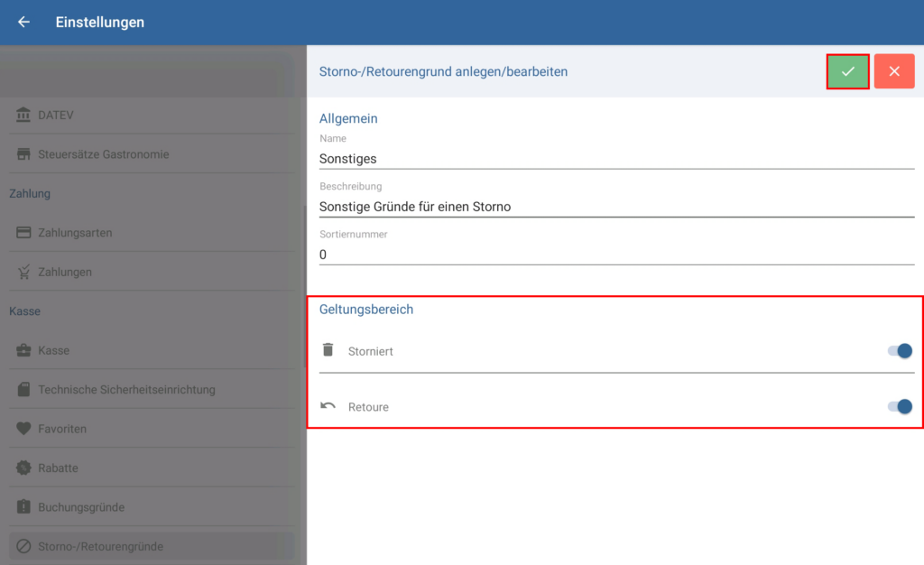The width and height of the screenshot is (924, 565).
Task: Click the Favoriten heart icon
Action: point(23,429)
